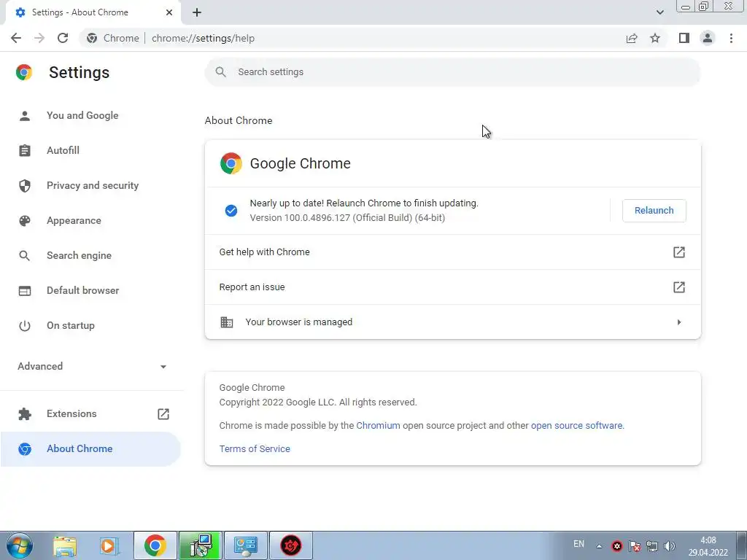747x560 pixels.
Task: Open the taskbar clock showing 4:08
Action: 708,546
